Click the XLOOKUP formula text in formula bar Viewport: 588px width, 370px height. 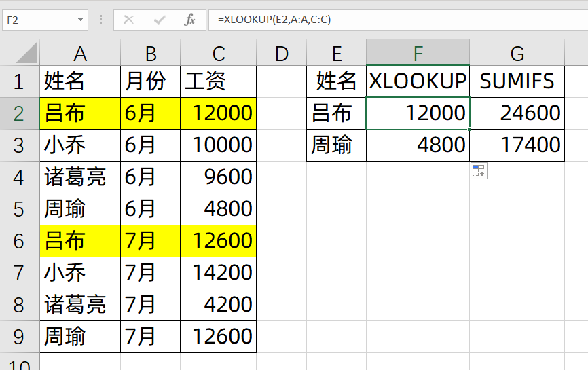(x=274, y=20)
